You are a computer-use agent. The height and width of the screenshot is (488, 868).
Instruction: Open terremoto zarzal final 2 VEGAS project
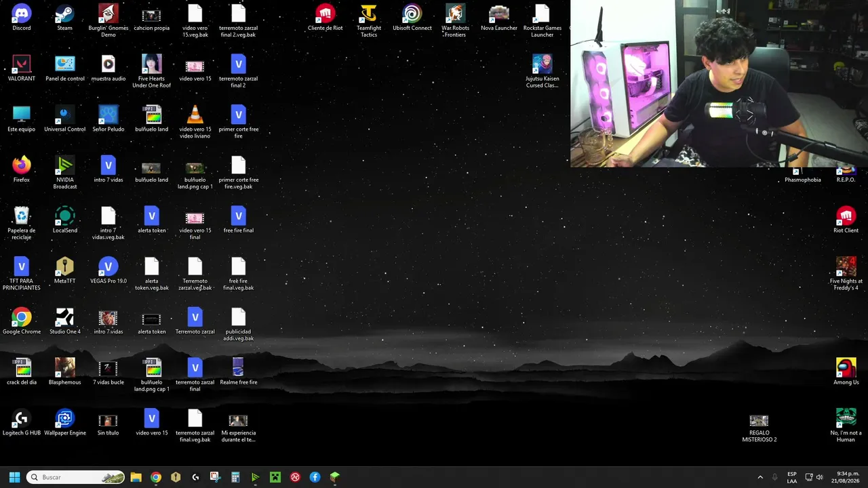pyautogui.click(x=238, y=72)
